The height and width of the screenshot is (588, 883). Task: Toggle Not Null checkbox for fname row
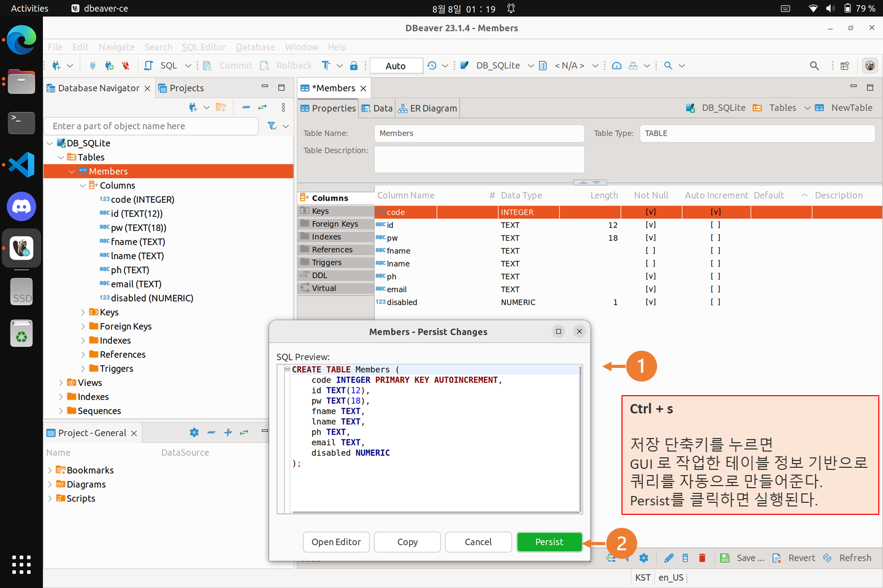point(650,250)
